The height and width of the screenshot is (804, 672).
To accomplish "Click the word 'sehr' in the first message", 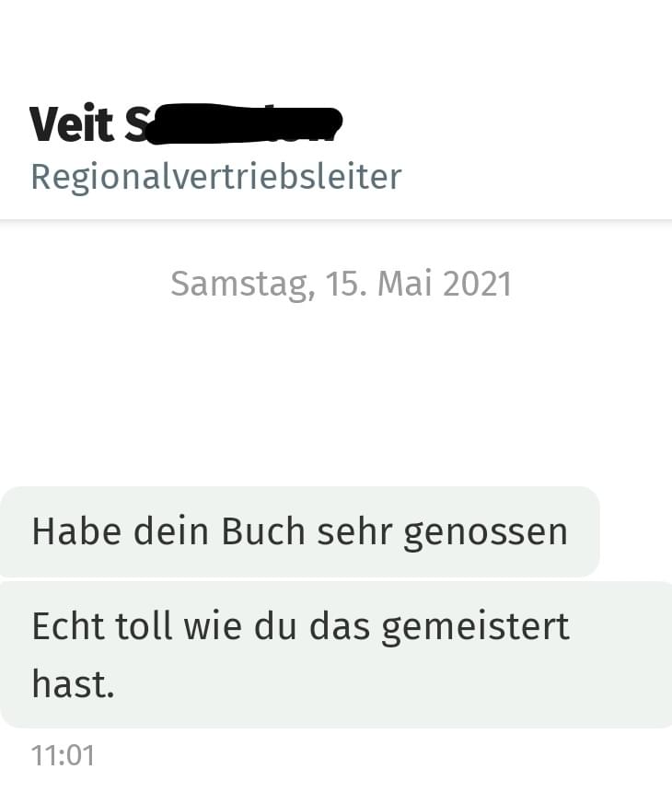I will (x=354, y=531).
